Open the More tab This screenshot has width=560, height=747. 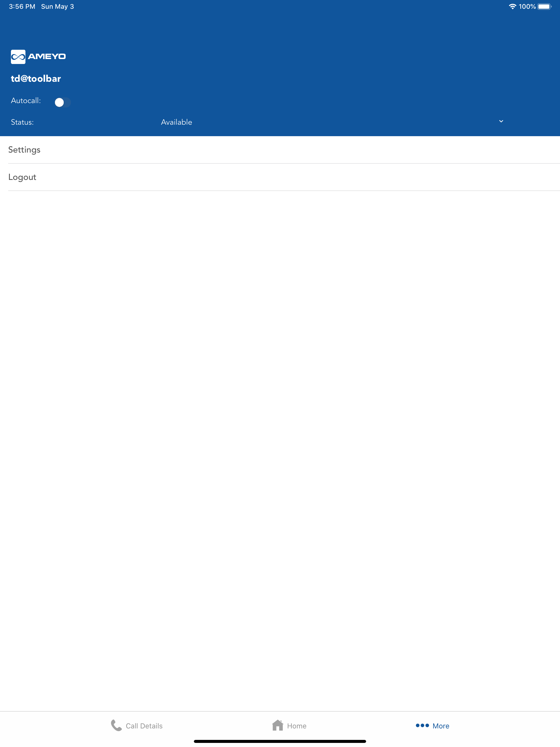click(x=432, y=725)
